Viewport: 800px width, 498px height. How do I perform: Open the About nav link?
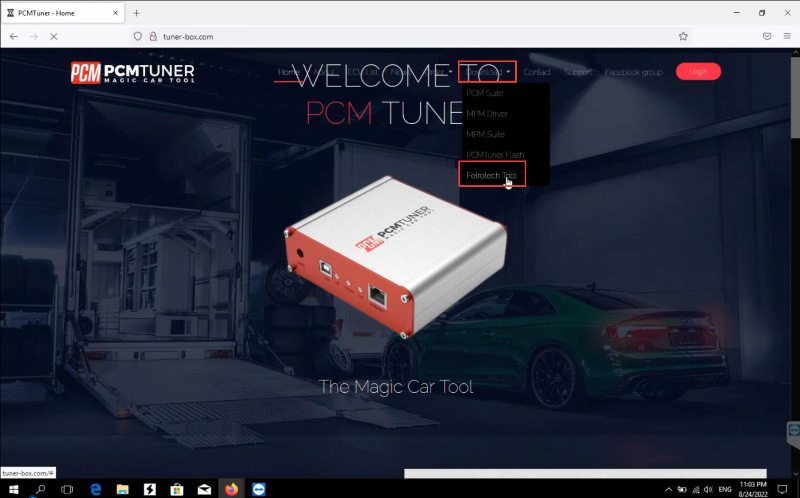coord(324,72)
